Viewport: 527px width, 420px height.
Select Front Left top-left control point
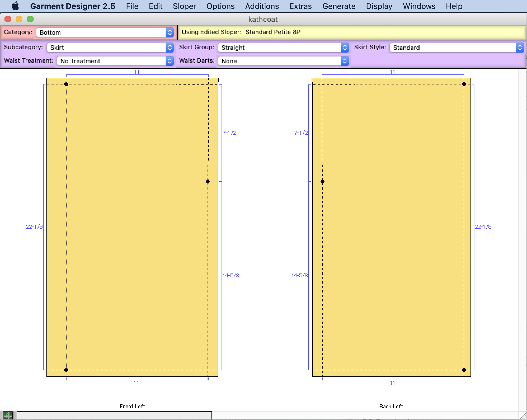[66, 84]
